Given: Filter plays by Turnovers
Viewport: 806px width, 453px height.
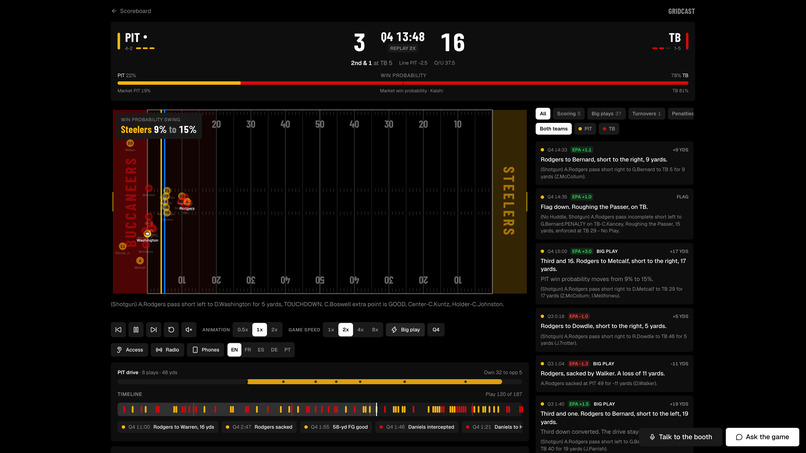Looking at the screenshot, I should tap(646, 114).
